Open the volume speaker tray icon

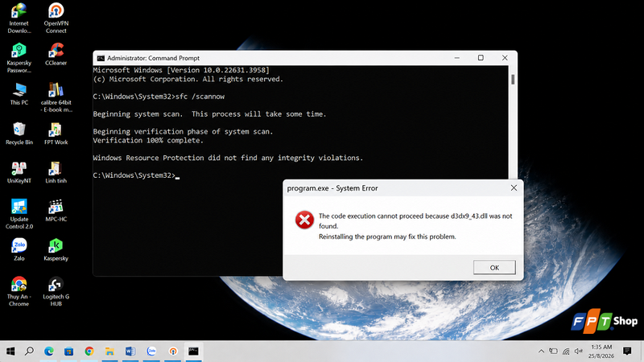click(578, 352)
